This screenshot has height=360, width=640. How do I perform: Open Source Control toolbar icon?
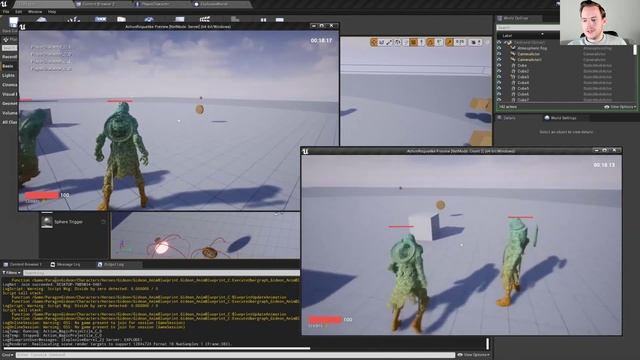click(x=42, y=19)
